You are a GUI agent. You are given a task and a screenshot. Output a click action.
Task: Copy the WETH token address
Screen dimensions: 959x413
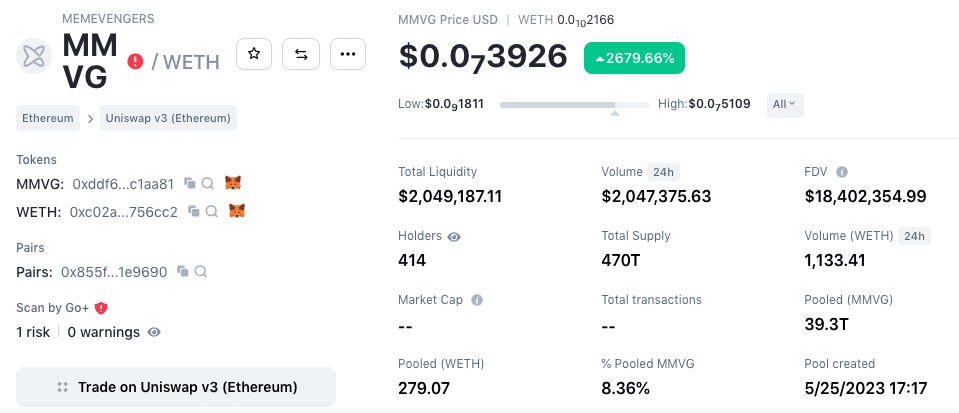(194, 212)
